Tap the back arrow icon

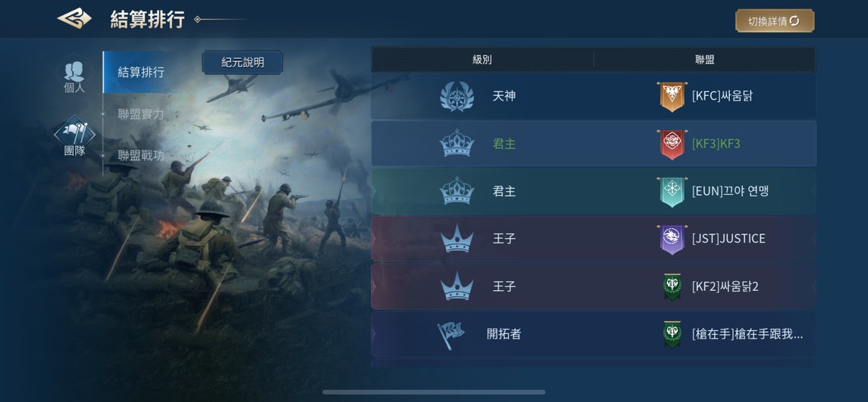coord(74,18)
